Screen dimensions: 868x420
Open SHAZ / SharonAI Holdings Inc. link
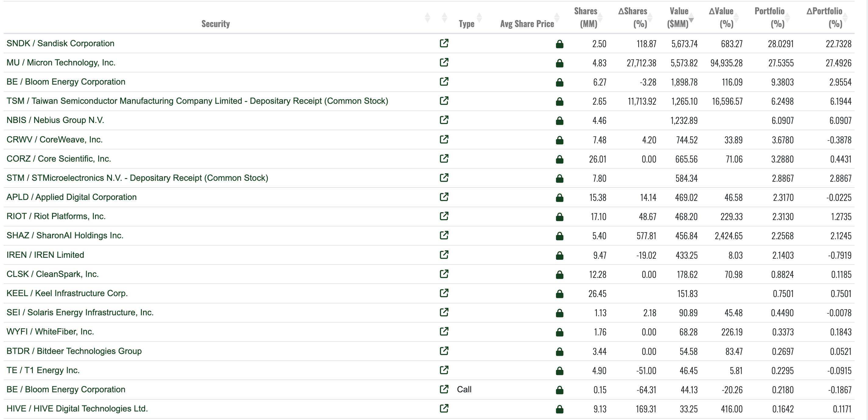65,236
